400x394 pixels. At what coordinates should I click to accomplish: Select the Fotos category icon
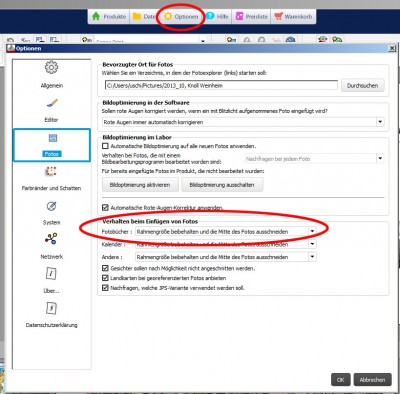pos(53,138)
